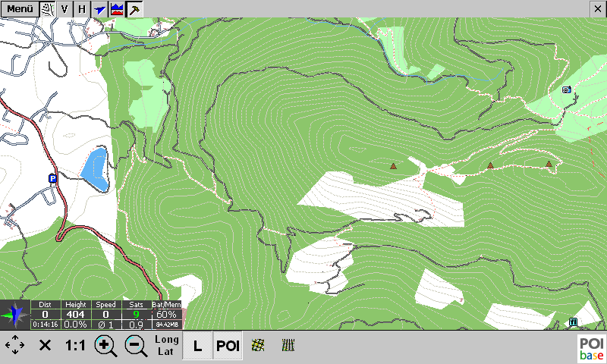Click the X cancel icon in bottom bar
Screen dimensions: 607x364
(46, 346)
